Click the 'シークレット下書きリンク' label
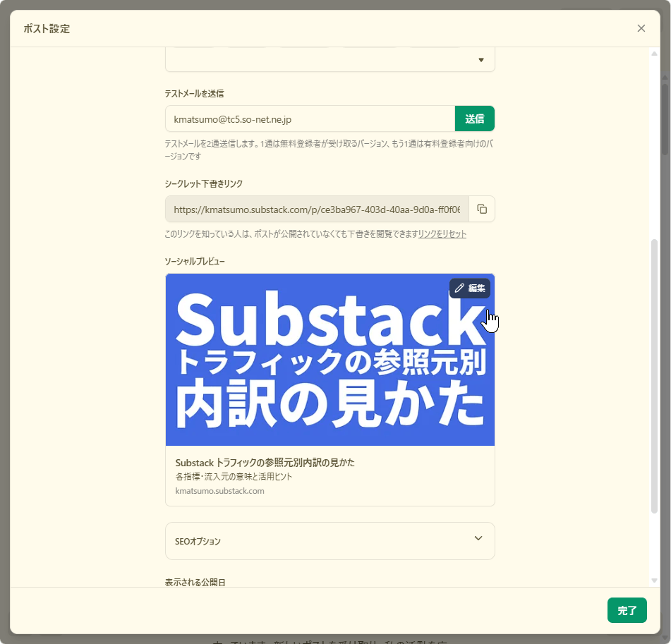 coord(204,184)
